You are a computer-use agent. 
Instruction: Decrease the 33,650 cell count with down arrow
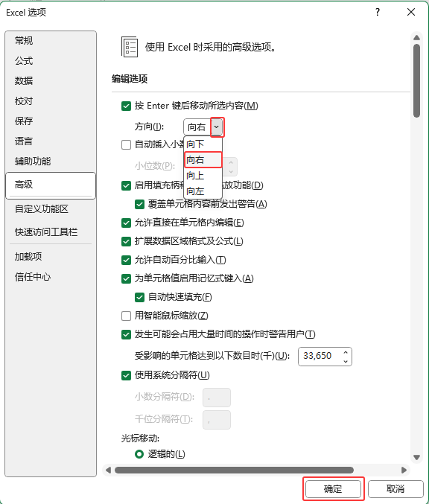pyautogui.click(x=346, y=361)
